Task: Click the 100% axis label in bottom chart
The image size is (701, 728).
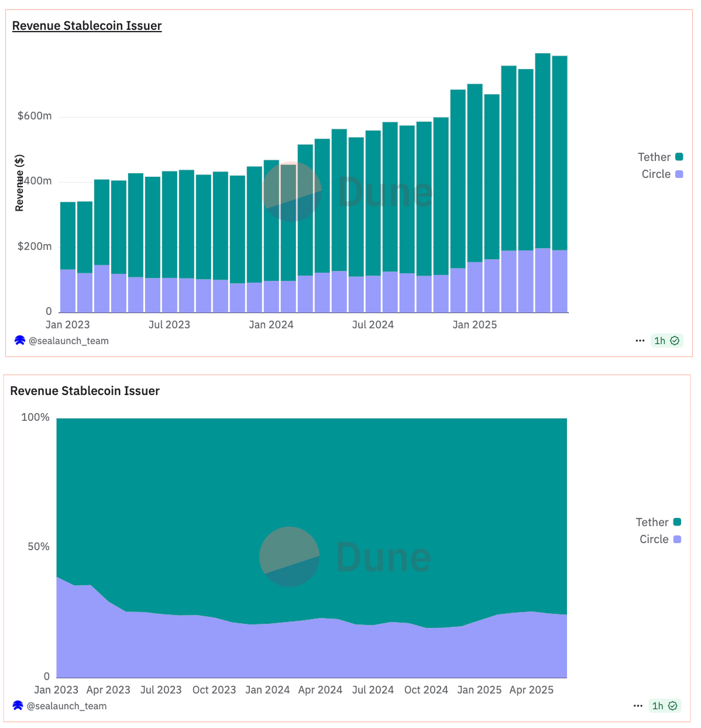Action: tap(35, 417)
